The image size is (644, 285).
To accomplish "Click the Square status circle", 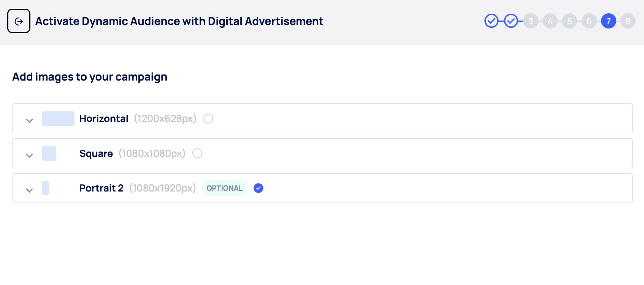I will [197, 153].
